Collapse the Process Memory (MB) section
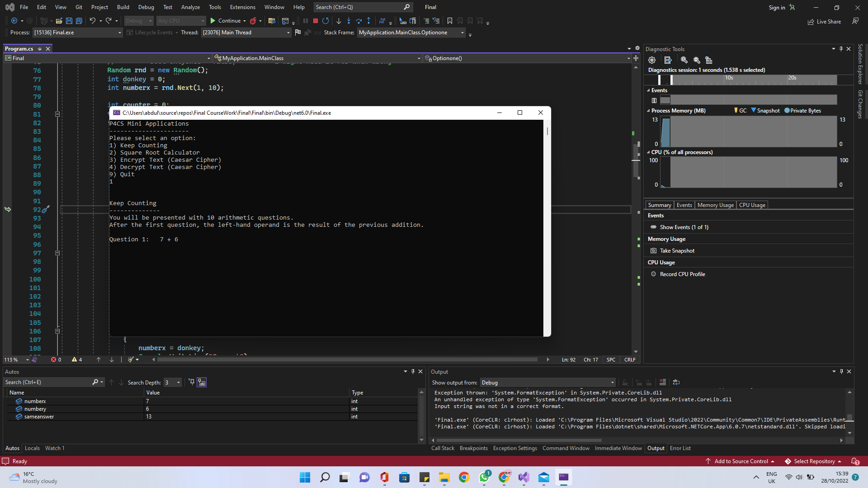Screen dimensions: 868x488 point(648,111)
